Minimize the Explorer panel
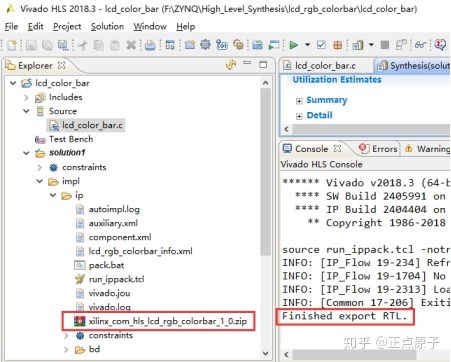The image size is (451, 362). (247, 63)
